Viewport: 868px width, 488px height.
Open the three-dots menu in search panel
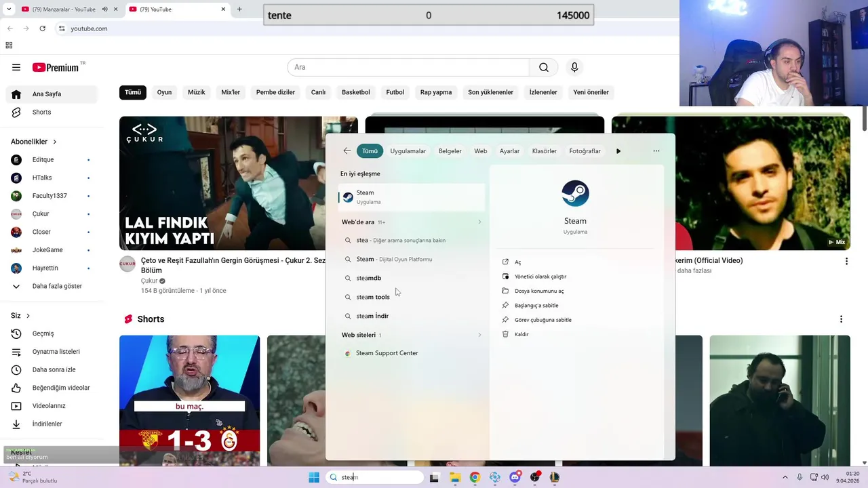click(656, 151)
